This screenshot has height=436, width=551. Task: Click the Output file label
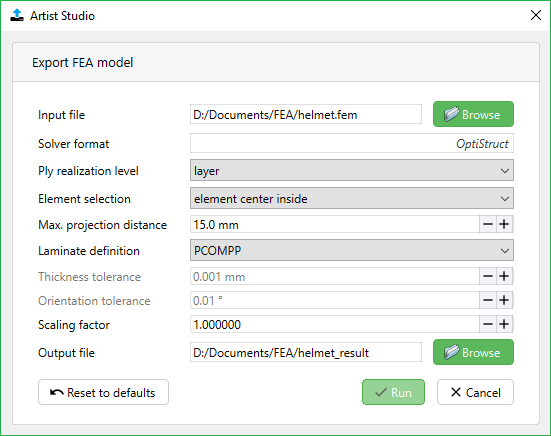66,353
